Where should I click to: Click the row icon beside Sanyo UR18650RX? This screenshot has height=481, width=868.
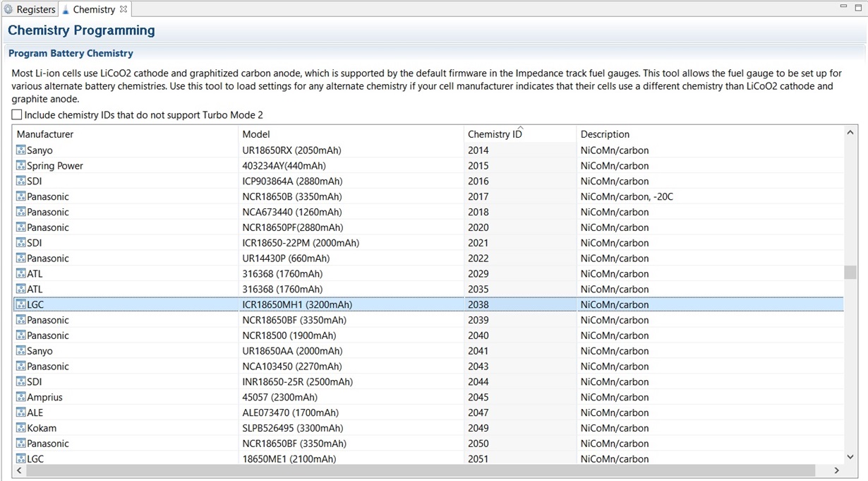tap(20, 150)
